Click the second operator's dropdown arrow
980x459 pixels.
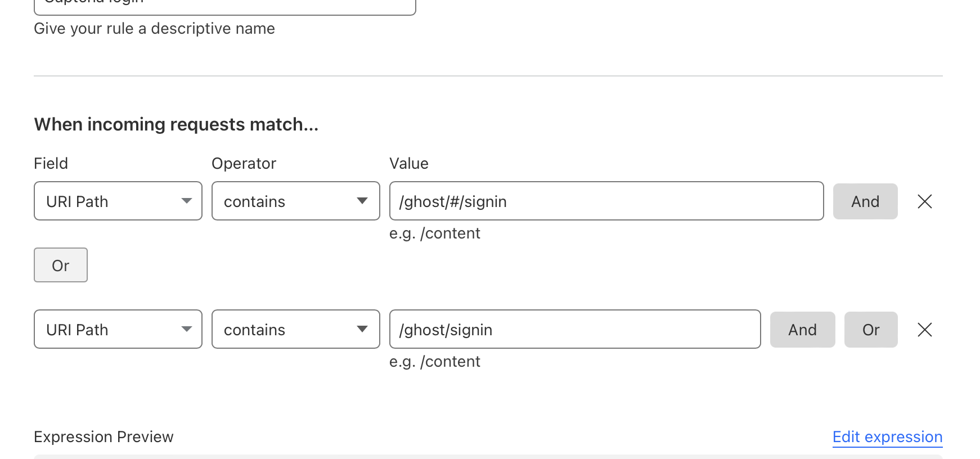tap(362, 329)
